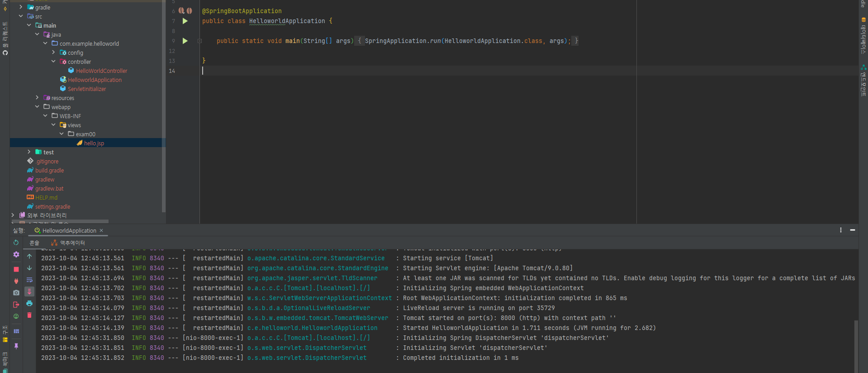Close the HelloworldApplication run tab
The width and height of the screenshot is (868, 373).
tap(101, 230)
